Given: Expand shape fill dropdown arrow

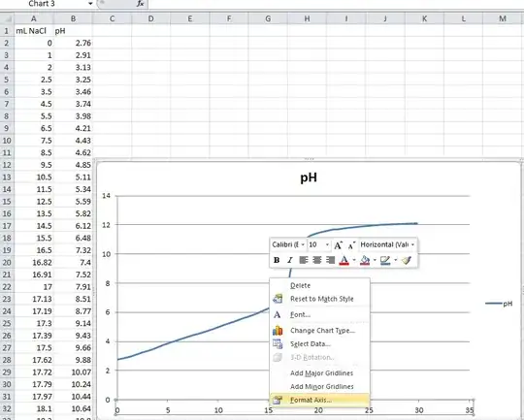Looking at the screenshot, I should (x=375, y=260).
